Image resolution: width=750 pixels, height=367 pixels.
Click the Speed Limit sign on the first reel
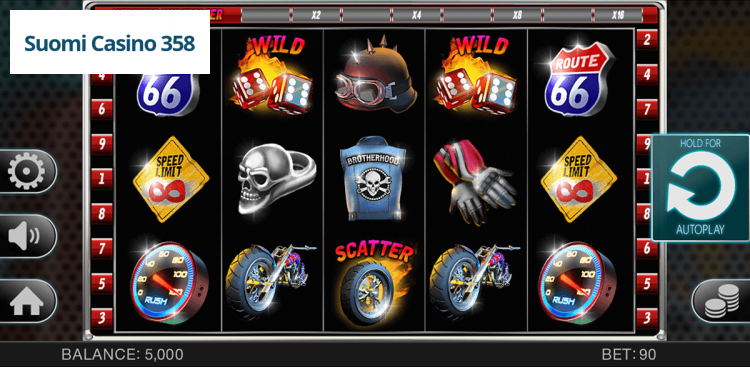click(x=171, y=179)
